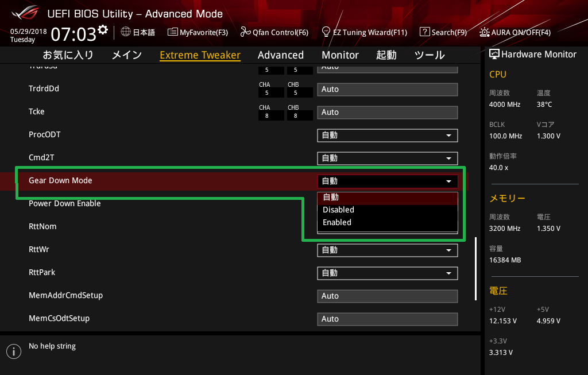Click the 07:03 clock display

click(x=73, y=34)
